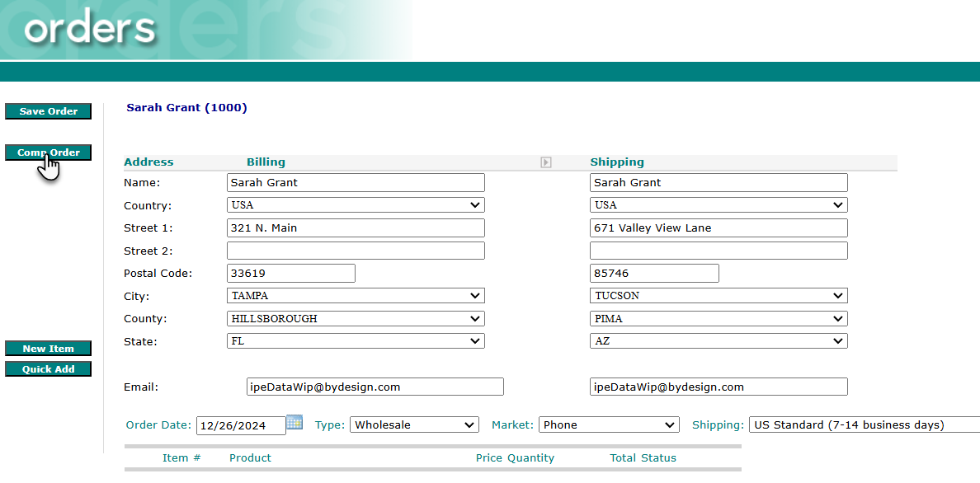This screenshot has width=980, height=483.
Task: Click the shipping Email input field
Action: pos(719,387)
